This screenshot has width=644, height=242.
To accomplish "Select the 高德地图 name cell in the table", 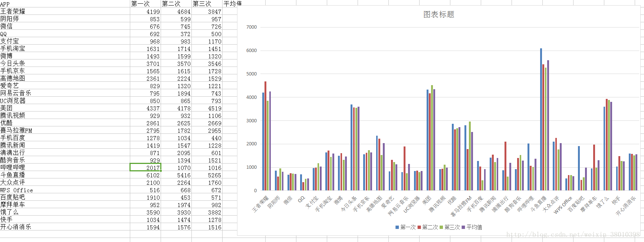I will tap(65, 78).
